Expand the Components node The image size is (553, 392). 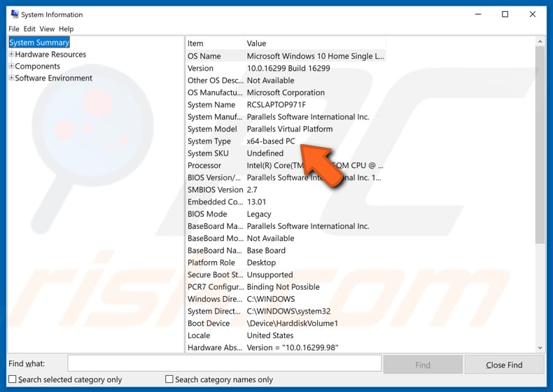tap(11, 66)
